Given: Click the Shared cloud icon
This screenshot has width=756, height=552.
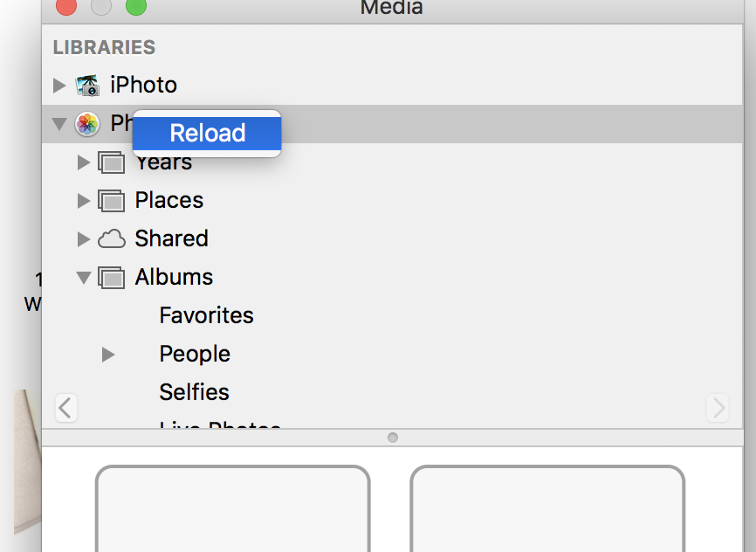Looking at the screenshot, I should [x=112, y=238].
